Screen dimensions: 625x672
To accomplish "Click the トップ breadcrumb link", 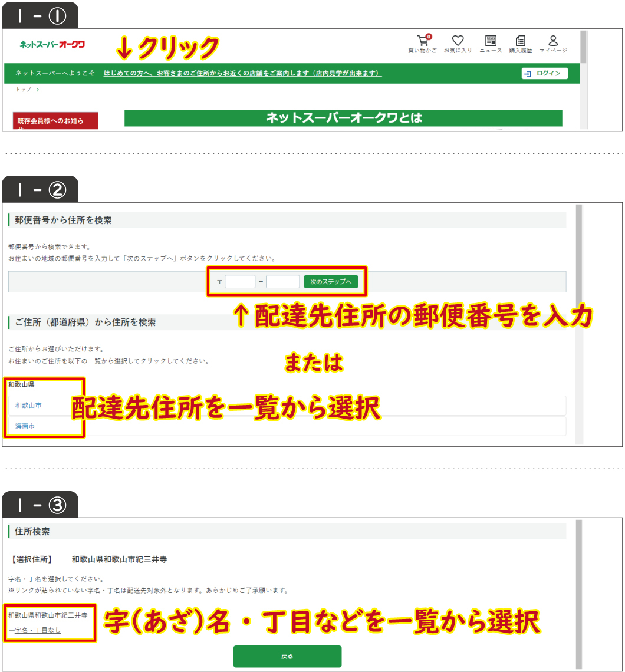I will coord(24,89).
